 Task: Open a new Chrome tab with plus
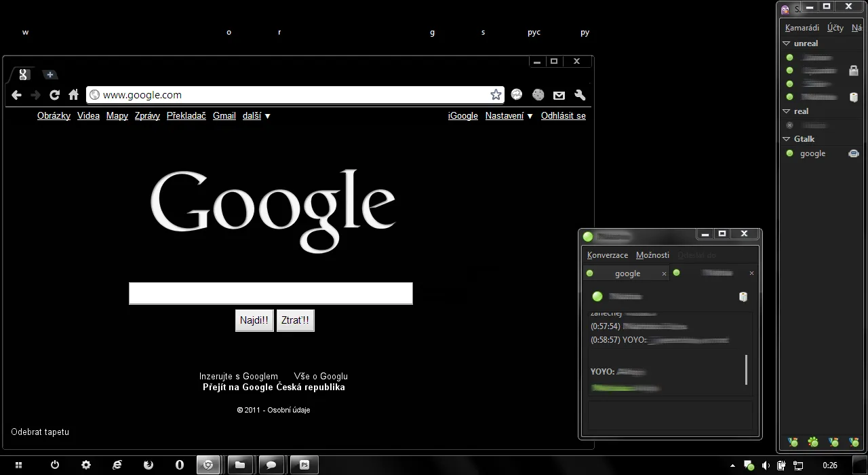click(x=50, y=75)
